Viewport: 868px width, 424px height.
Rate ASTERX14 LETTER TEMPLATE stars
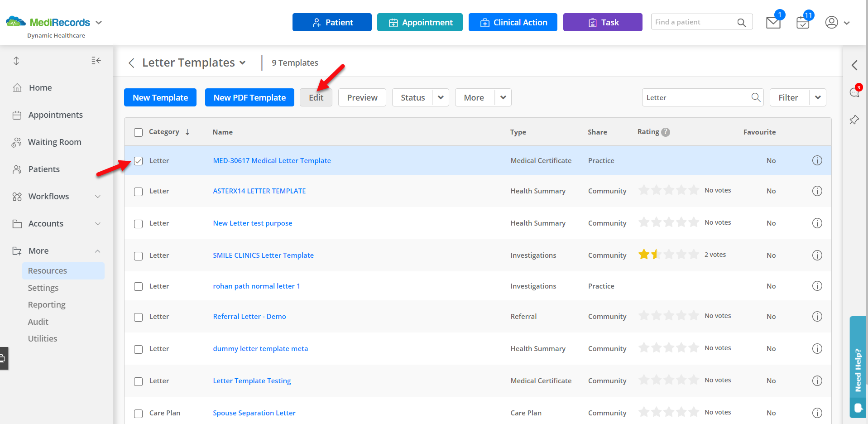668,190
